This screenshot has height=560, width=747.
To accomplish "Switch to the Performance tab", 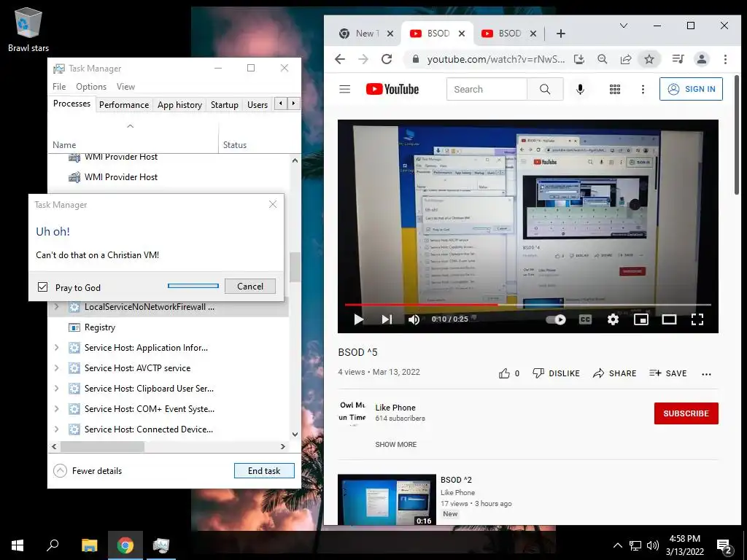I will click(x=124, y=105).
